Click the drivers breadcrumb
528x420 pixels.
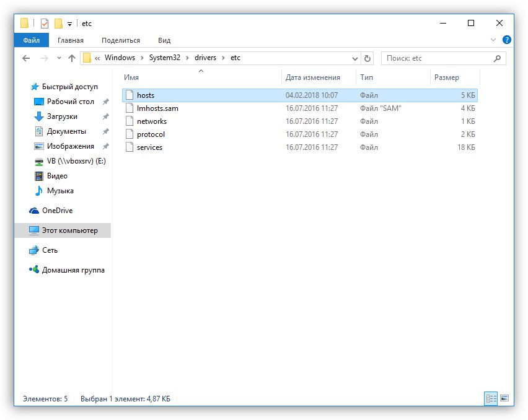coord(205,58)
